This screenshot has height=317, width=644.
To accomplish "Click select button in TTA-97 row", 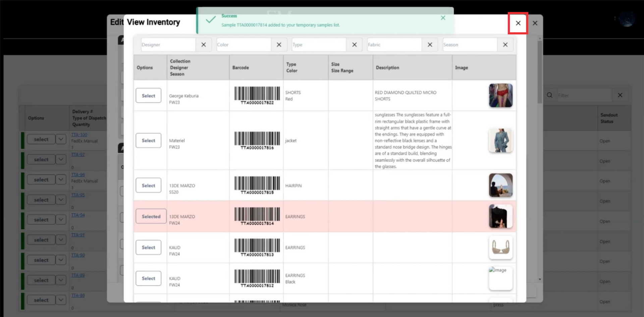I will point(41,159).
